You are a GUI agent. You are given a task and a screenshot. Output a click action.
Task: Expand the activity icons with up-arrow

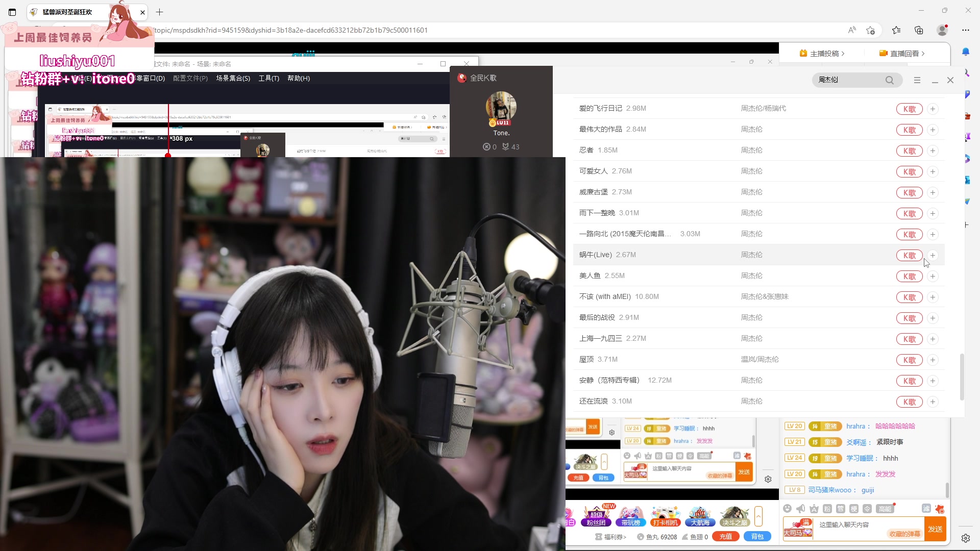click(x=758, y=516)
